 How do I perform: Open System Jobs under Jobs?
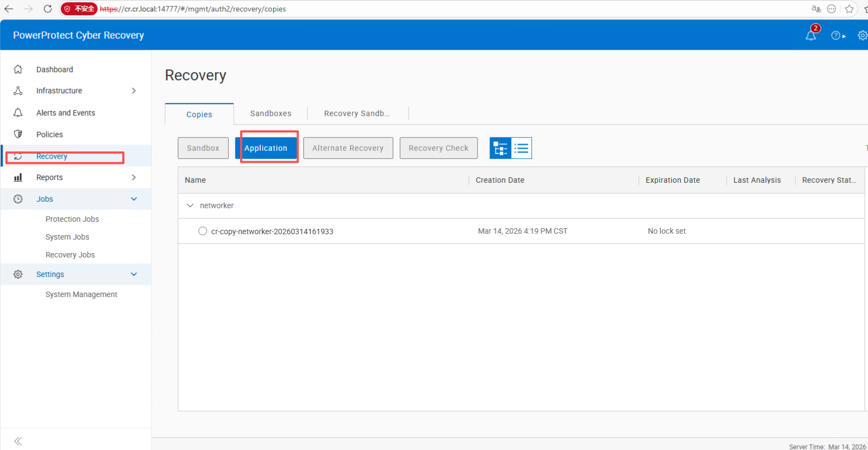[x=67, y=237]
